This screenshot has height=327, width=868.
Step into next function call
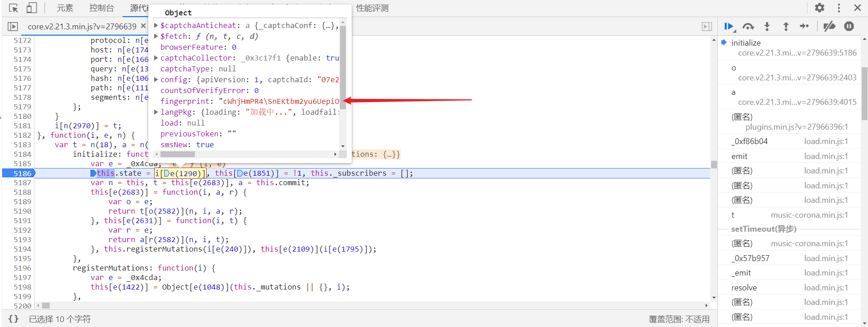pos(767,27)
